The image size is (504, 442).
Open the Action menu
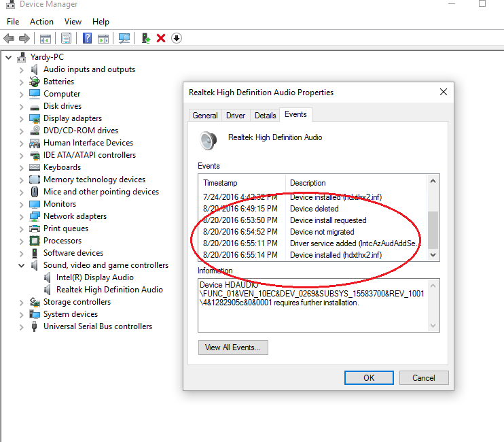[x=42, y=22]
